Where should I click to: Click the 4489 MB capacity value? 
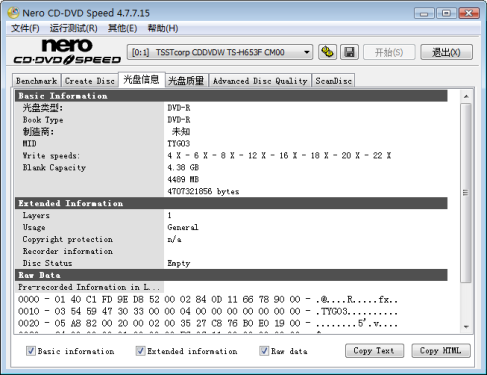[x=183, y=180]
